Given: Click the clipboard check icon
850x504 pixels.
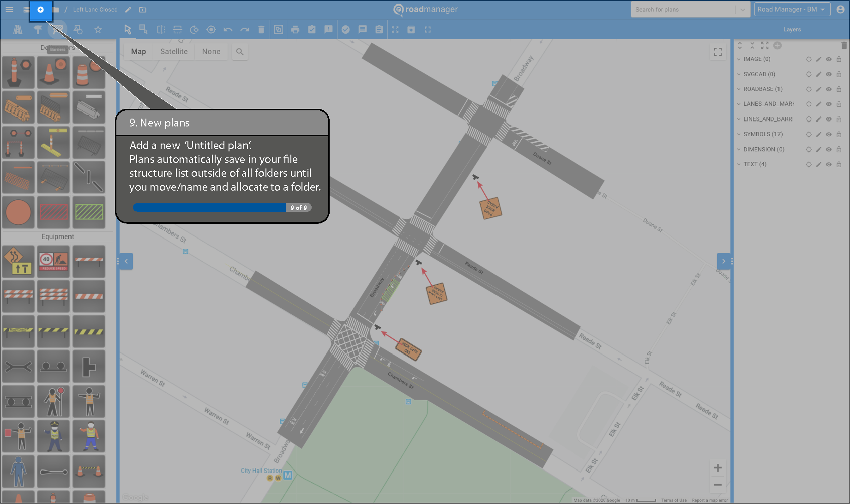Looking at the screenshot, I should click(312, 30).
